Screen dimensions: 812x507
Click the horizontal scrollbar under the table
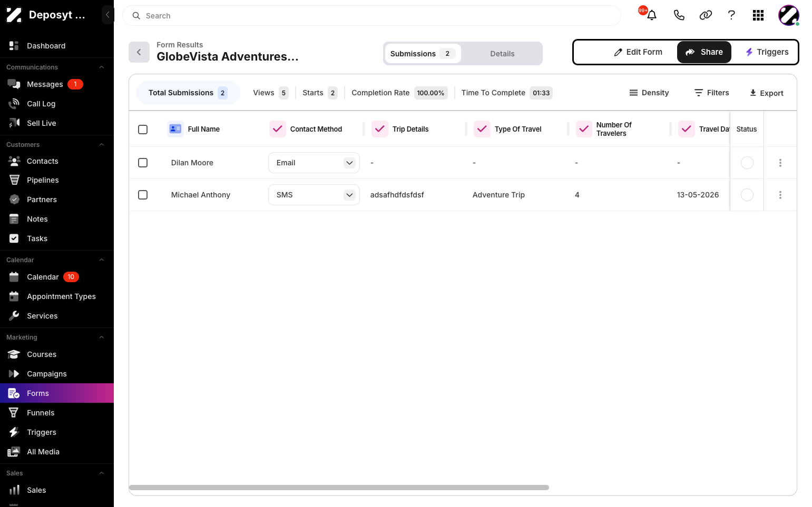click(339, 488)
